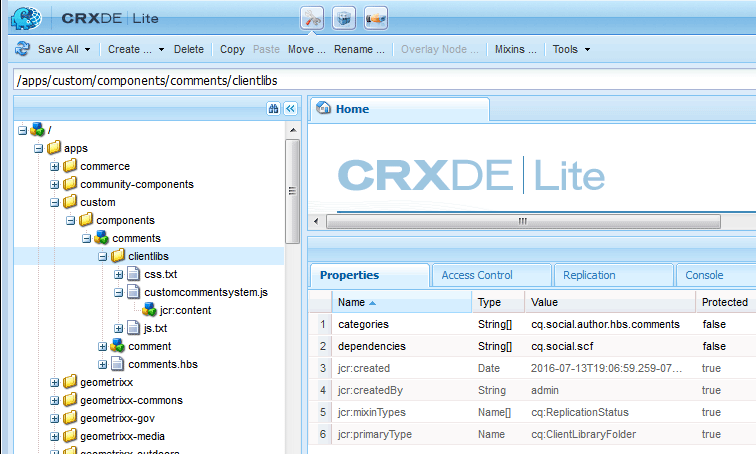Select the Home tab
Viewport: 756px width, 454px height.
(x=400, y=109)
